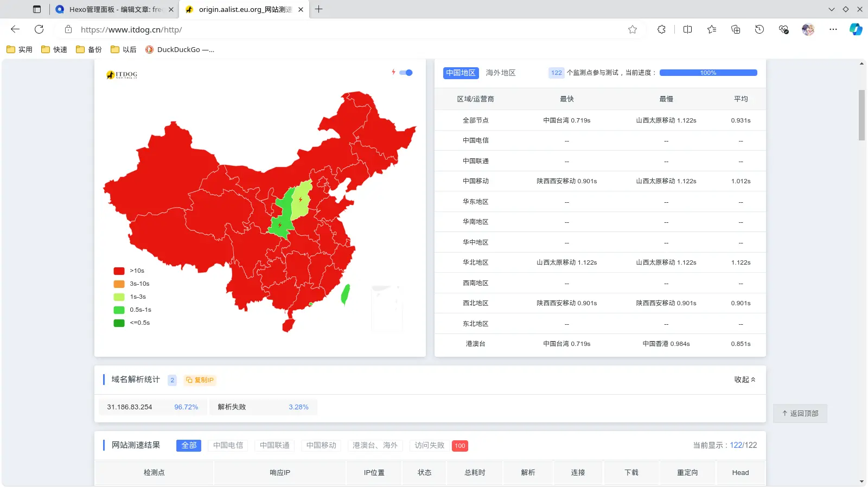Open Copilot sidebar icon
This screenshot has height=488, width=868.
856,29
